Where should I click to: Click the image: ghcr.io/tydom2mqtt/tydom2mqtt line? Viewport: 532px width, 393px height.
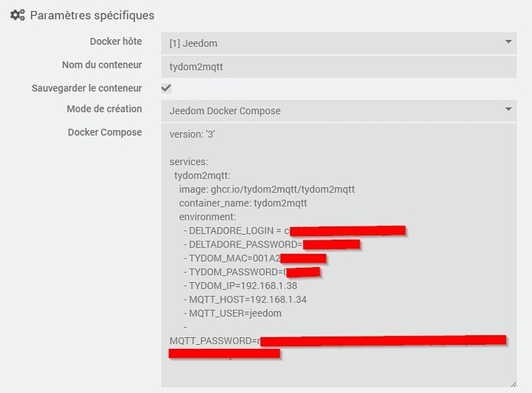point(267,189)
